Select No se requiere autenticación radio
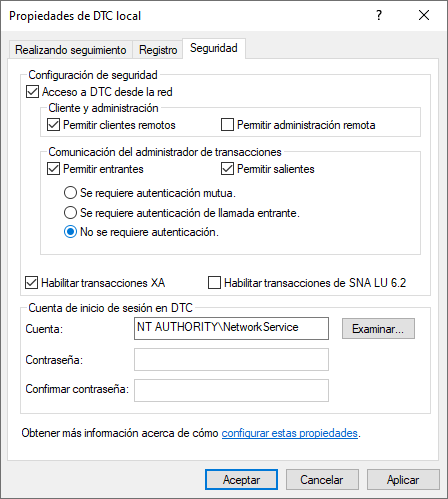The width and height of the screenshot is (448, 499). (70, 232)
